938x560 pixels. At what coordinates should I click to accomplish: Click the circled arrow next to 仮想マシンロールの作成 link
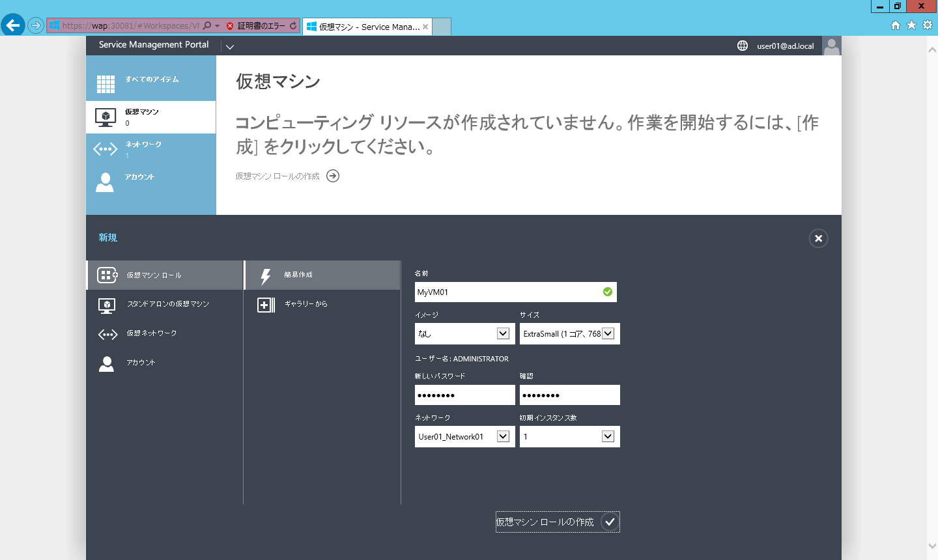pyautogui.click(x=333, y=176)
